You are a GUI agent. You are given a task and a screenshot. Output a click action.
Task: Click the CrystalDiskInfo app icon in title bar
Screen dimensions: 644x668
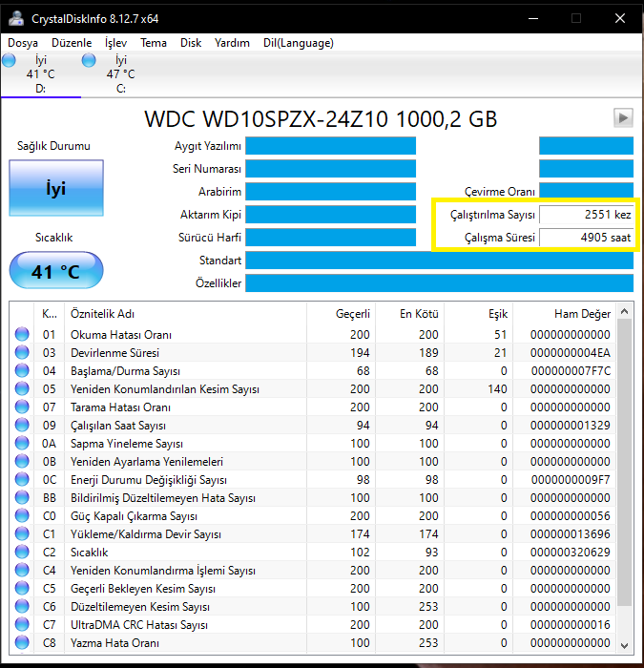click(x=16, y=18)
